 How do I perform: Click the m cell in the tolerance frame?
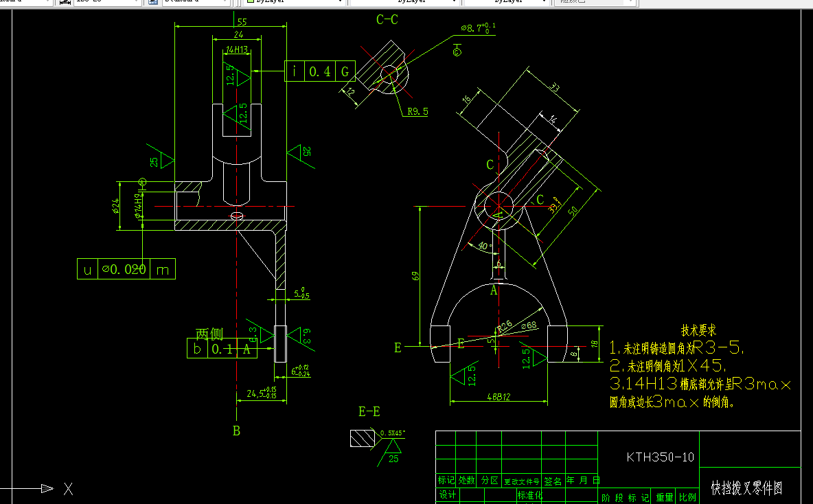163,269
